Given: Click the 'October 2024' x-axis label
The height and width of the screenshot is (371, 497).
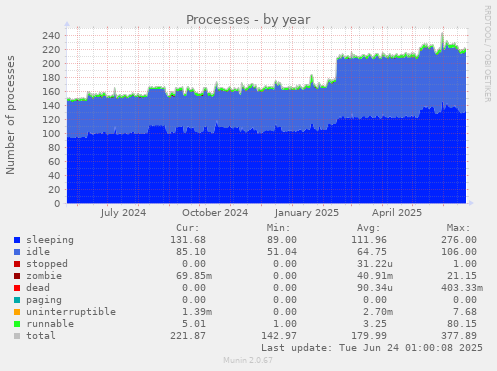Looking at the screenshot, I should click(215, 213).
